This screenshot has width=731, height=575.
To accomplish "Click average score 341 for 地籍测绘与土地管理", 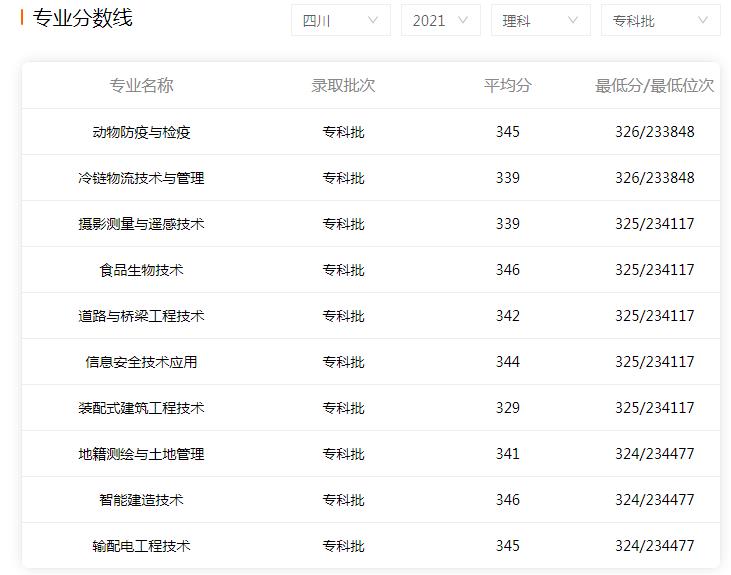I will click(508, 454).
